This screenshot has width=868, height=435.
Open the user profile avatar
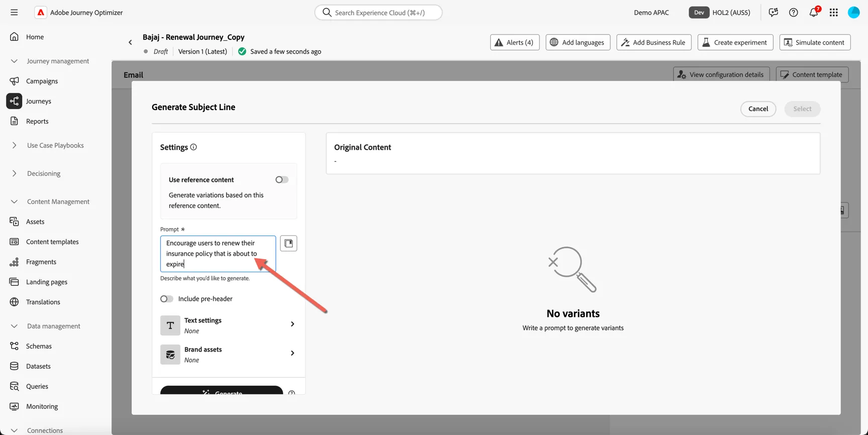click(854, 13)
